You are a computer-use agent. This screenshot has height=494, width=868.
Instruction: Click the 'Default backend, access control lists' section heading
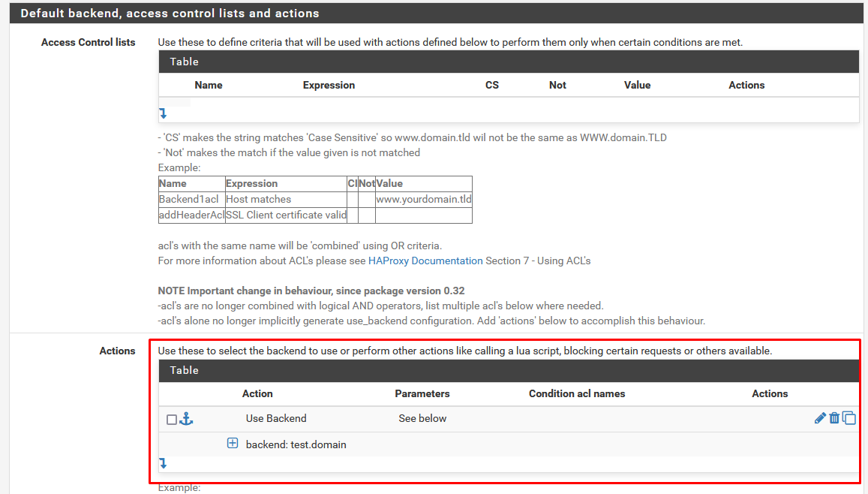point(170,14)
